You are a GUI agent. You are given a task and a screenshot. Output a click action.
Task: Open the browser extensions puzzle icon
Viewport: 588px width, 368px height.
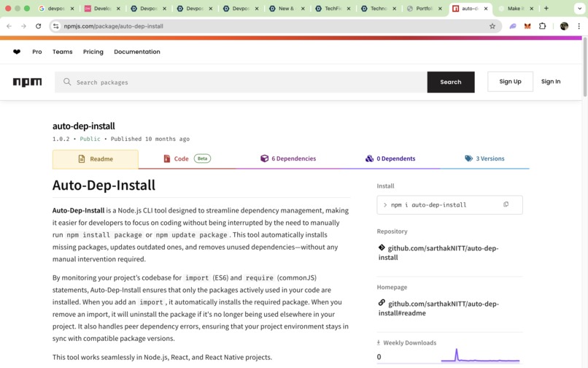[x=542, y=26]
